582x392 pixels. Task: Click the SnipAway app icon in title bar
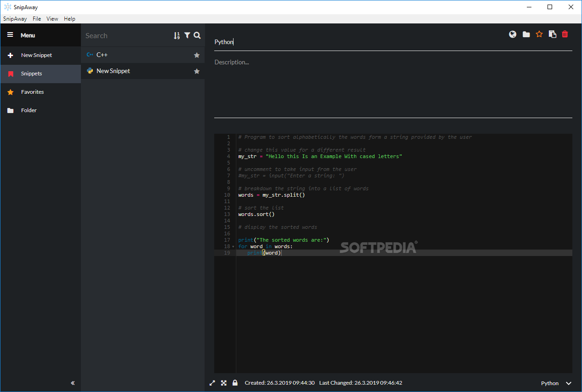(x=7, y=7)
